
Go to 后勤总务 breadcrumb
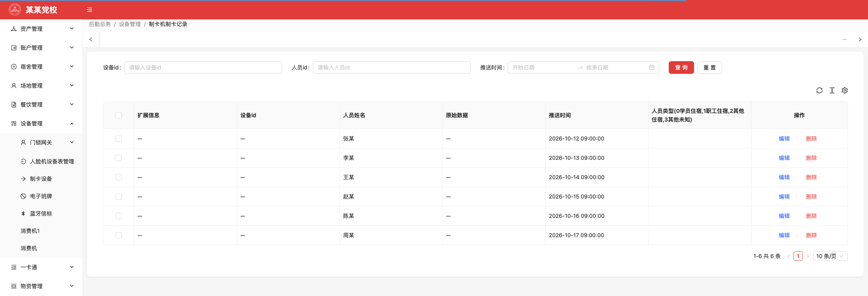click(100, 24)
